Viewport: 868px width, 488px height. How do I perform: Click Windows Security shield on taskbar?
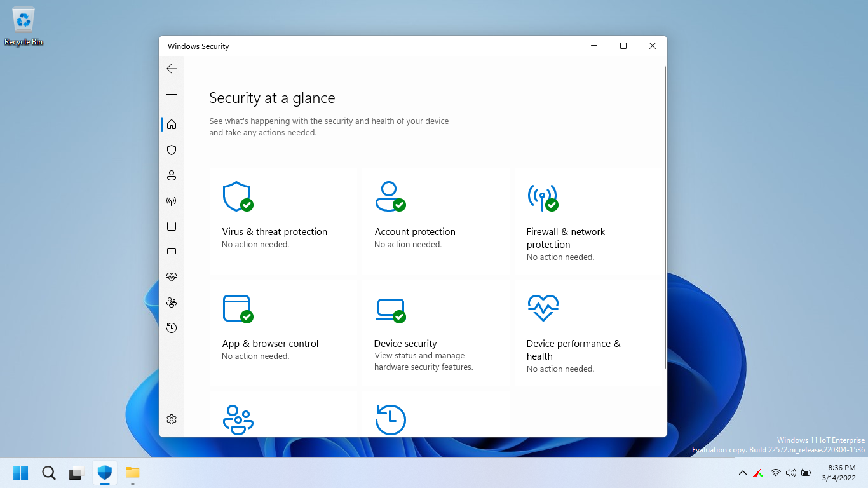(105, 473)
